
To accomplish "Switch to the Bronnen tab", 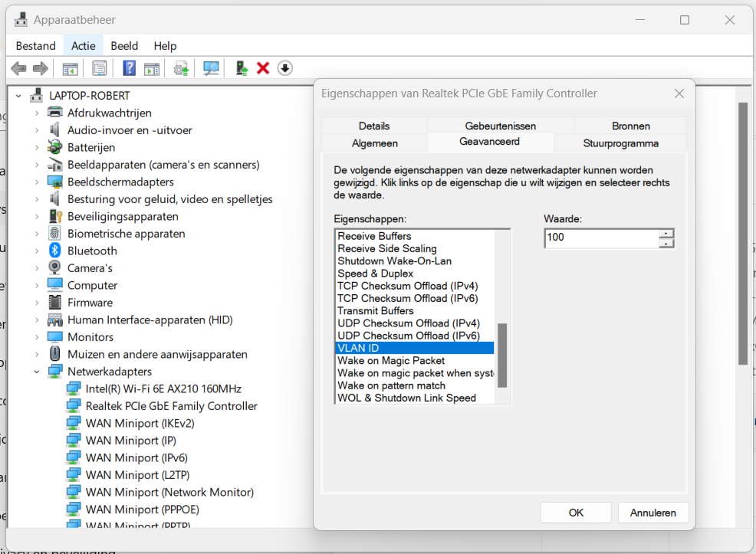I will 631,126.
